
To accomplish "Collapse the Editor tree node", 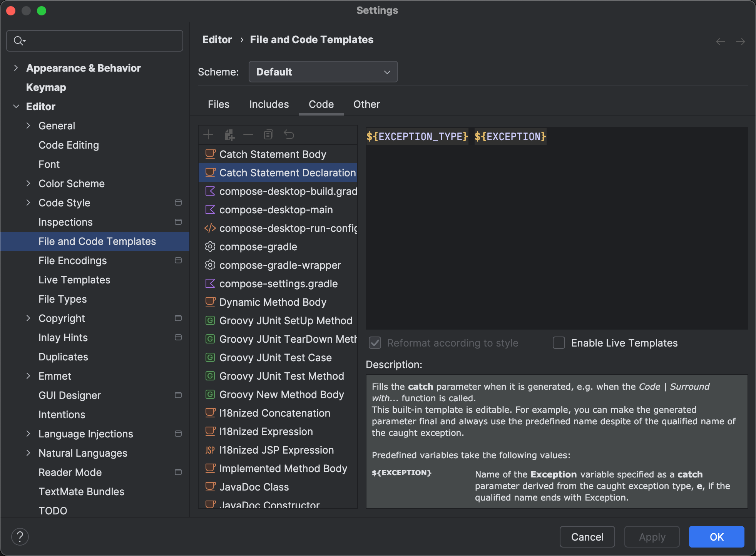I will (x=16, y=107).
